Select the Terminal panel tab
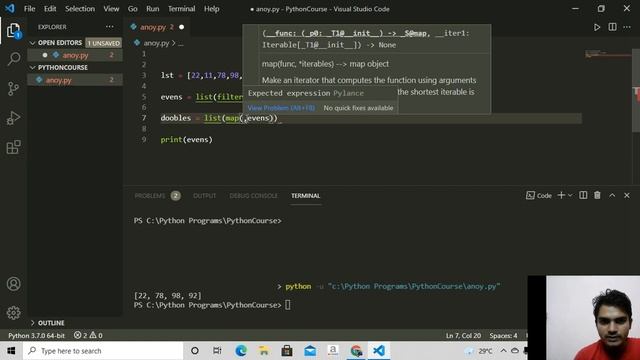Viewport: 640px width, 360px height. tap(305, 196)
